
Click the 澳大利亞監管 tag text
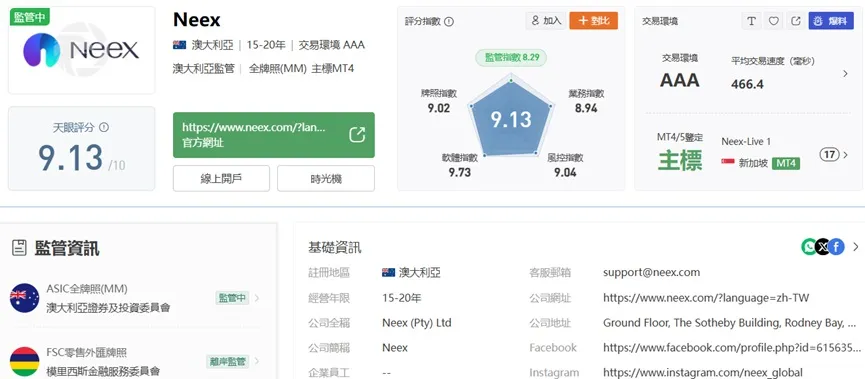(x=204, y=69)
